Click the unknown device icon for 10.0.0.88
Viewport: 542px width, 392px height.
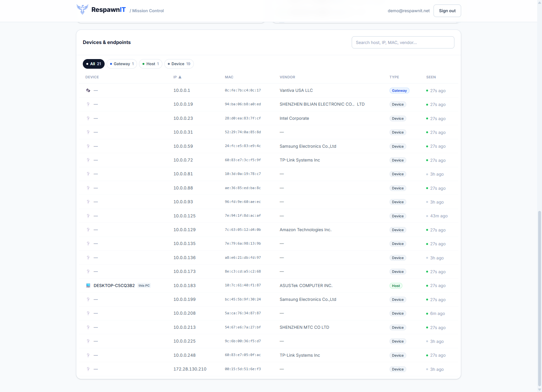(88, 188)
